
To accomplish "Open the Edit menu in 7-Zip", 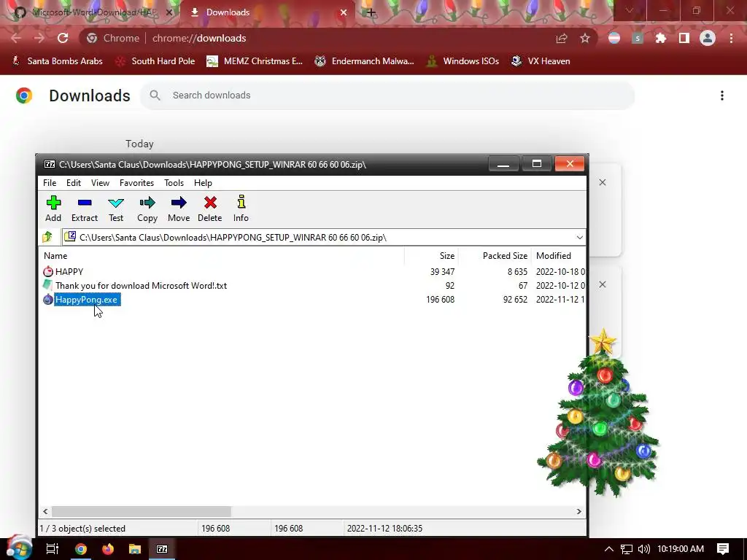I will [74, 183].
